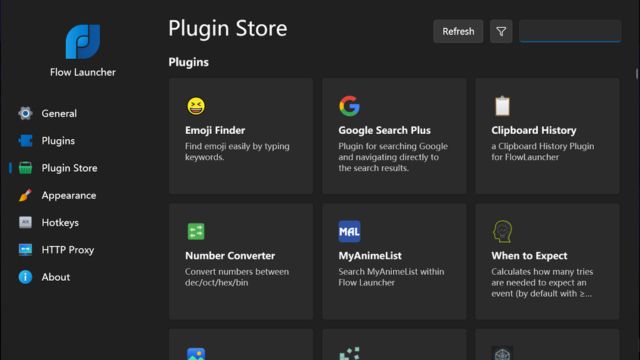Viewport: 640px width, 360px height.
Task: Show the About page
Action: pyautogui.click(x=56, y=277)
